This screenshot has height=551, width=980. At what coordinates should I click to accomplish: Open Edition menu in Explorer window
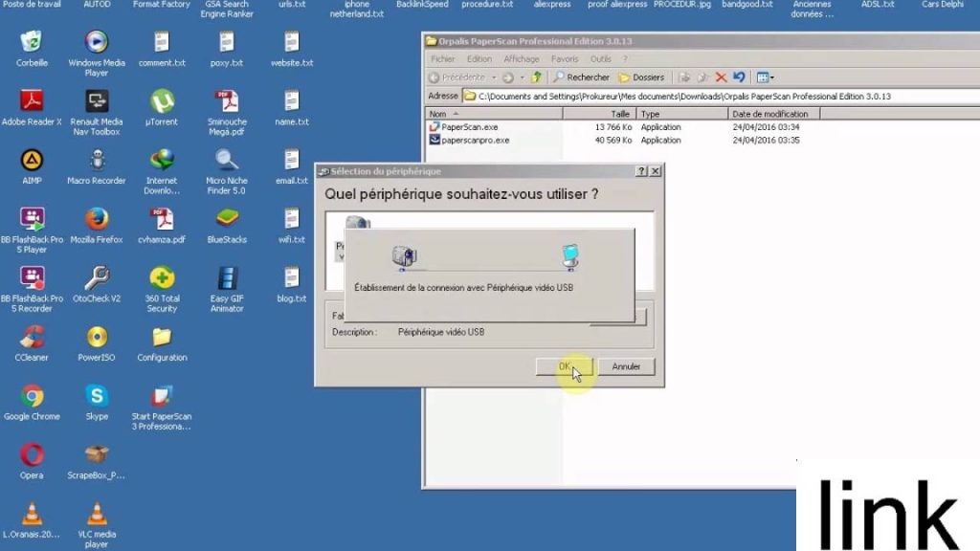479,58
